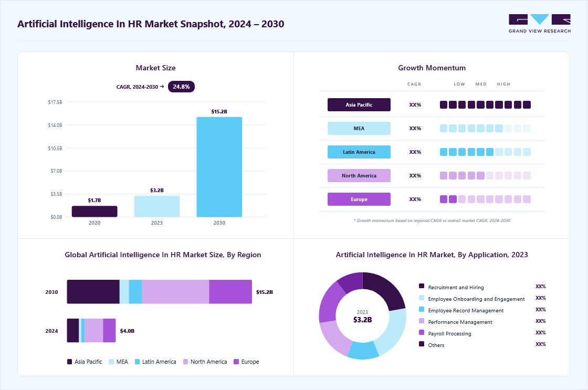Click the donut center $3.2B value
Image resolution: width=588 pixels, height=390 pixels.
(363, 320)
